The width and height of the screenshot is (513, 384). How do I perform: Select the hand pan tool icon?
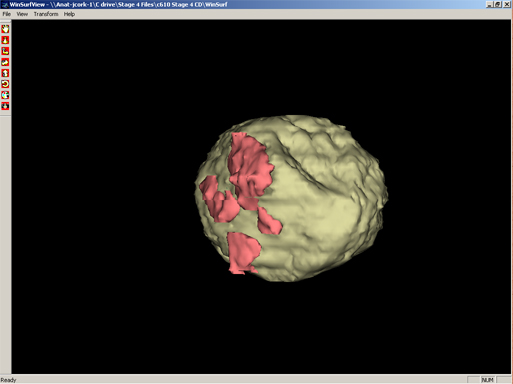coord(5,29)
